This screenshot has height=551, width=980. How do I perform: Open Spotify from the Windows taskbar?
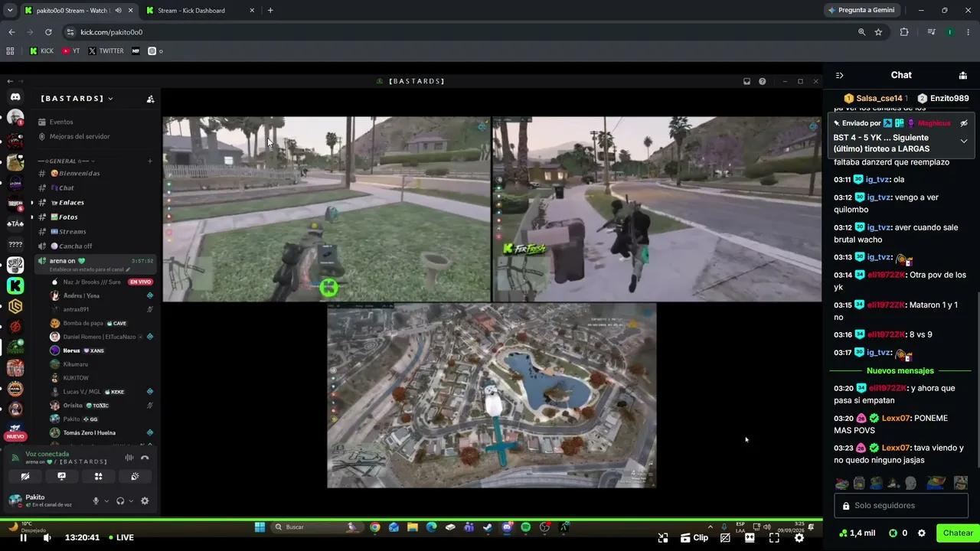coord(526,527)
